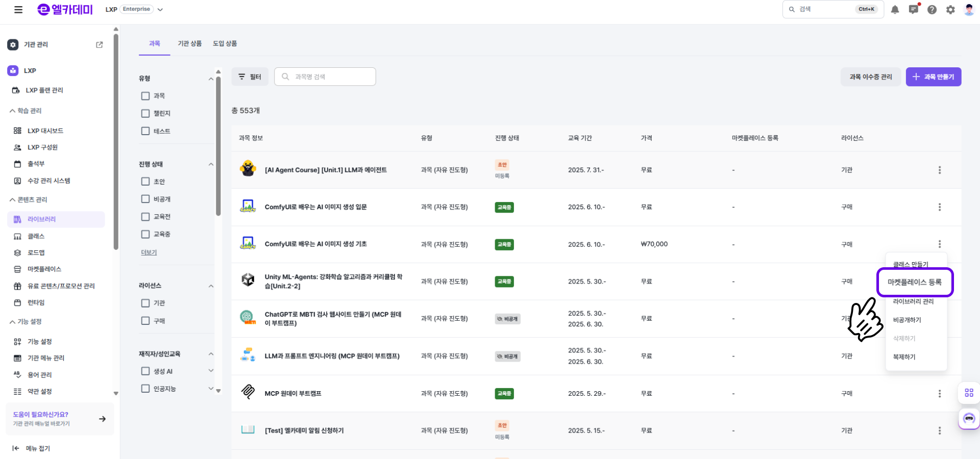Open three-dot menu for MCP 원데이 부트캠프 row
Screen dimensions: 980x459
tap(939, 394)
